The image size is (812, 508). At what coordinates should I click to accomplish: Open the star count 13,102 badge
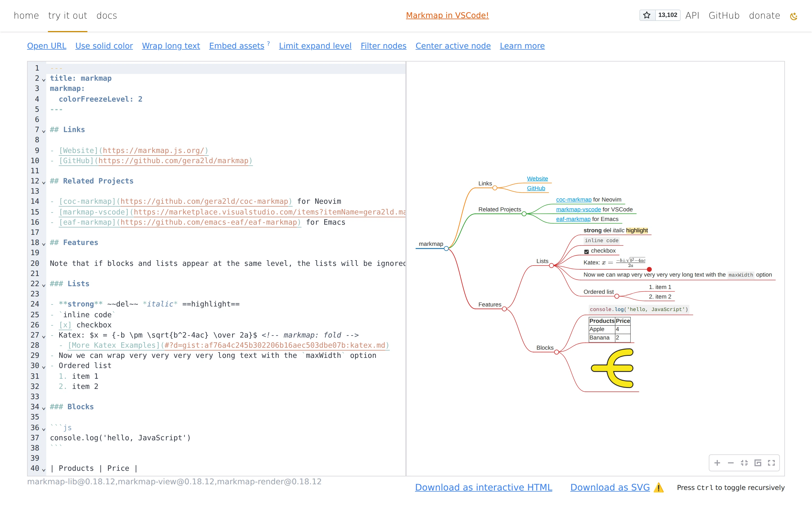point(668,15)
